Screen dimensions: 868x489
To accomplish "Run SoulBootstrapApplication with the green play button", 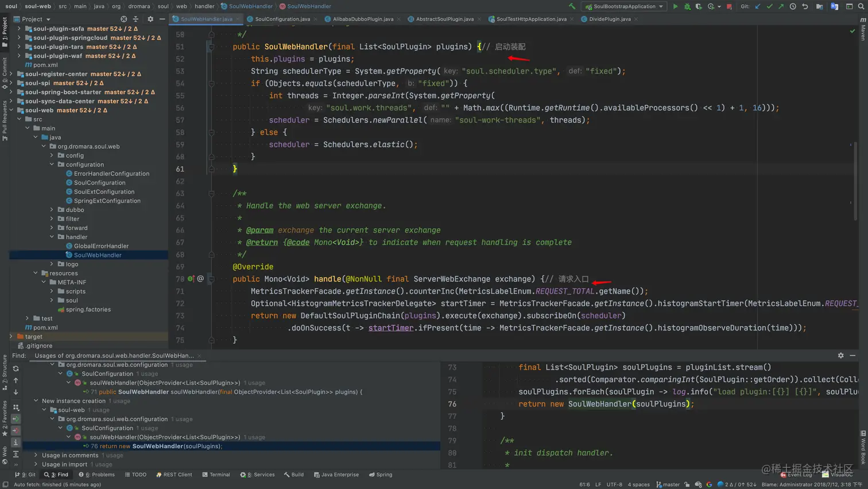I will [x=675, y=6].
